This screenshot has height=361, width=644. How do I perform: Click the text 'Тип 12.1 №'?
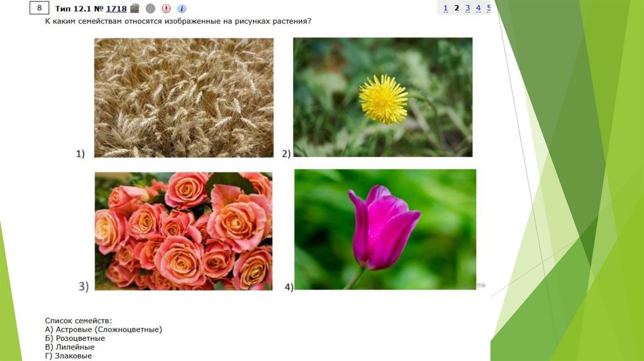[x=79, y=8]
